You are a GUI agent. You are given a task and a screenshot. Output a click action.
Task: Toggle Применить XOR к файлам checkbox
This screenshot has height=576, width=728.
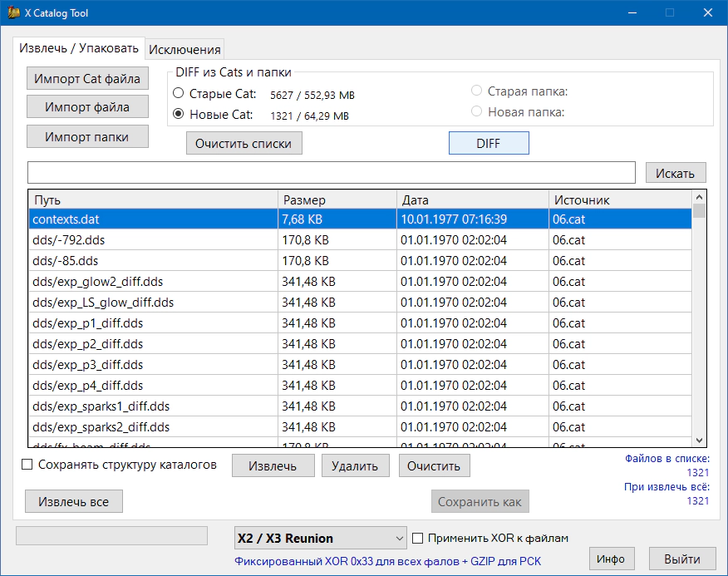tap(419, 538)
